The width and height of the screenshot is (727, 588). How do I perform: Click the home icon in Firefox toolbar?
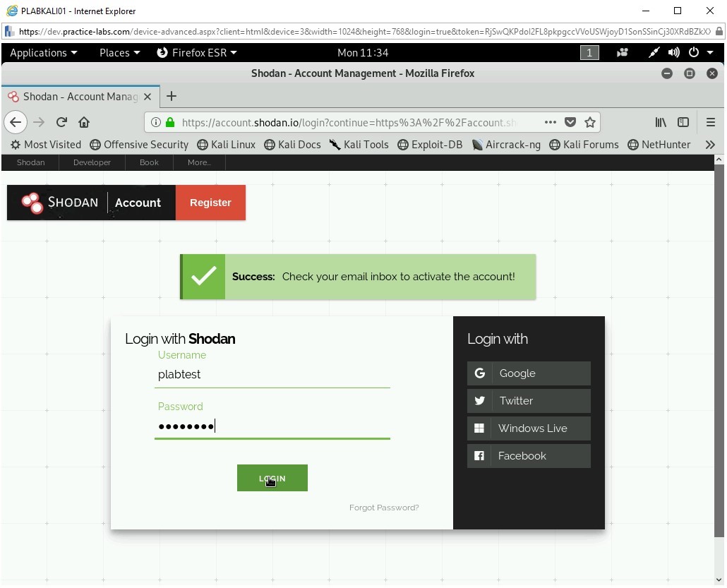(x=83, y=121)
